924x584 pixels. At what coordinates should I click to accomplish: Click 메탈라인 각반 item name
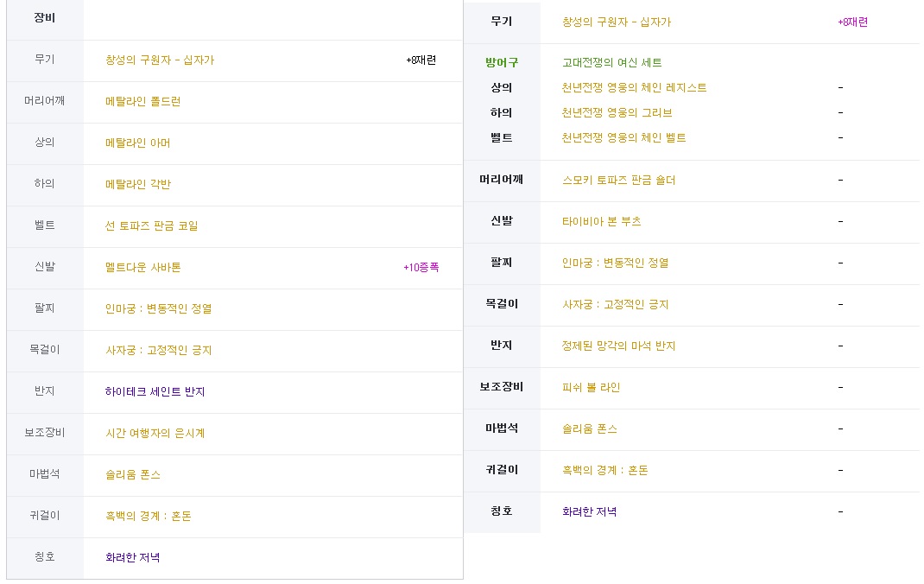coord(138,184)
